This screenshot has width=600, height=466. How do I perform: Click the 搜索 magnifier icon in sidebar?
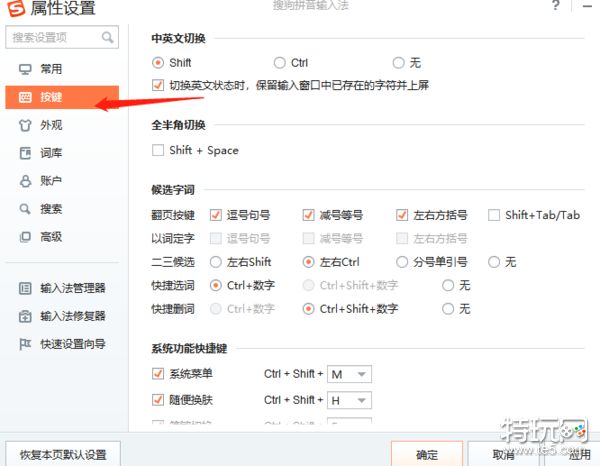click(x=26, y=209)
